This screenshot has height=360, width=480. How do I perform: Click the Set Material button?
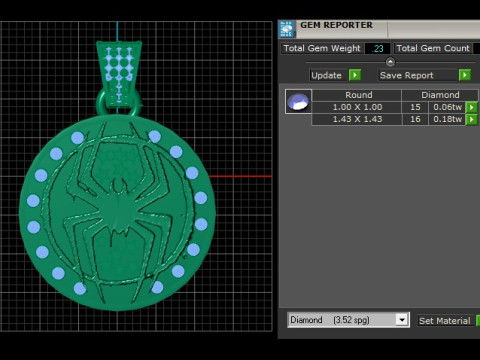(x=445, y=321)
